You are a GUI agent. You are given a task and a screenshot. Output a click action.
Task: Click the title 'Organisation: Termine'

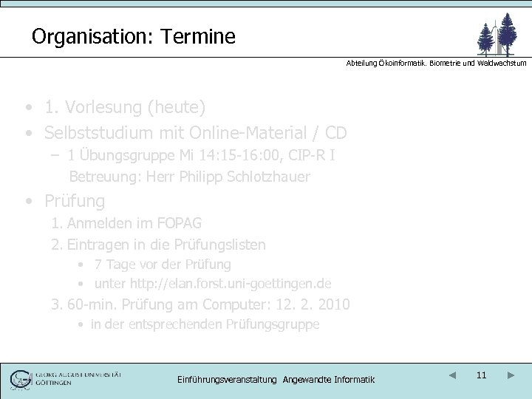click(133, 36)
